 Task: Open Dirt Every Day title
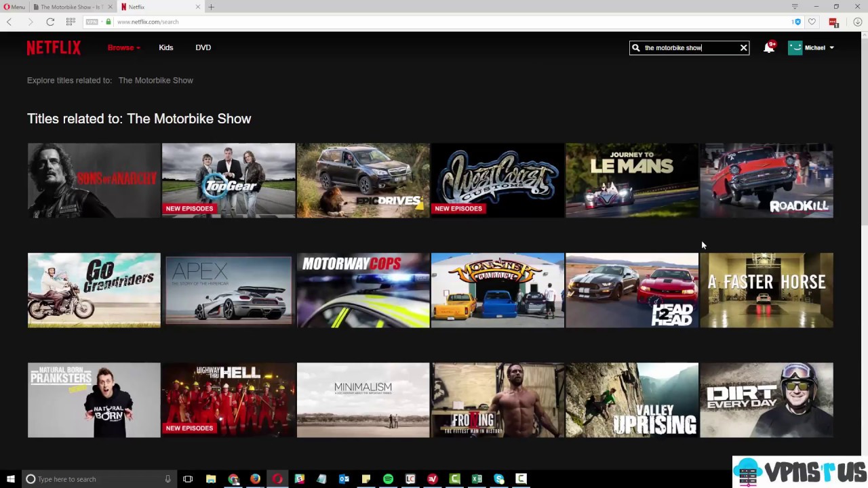pyautogui.click(x=767, y=400)
